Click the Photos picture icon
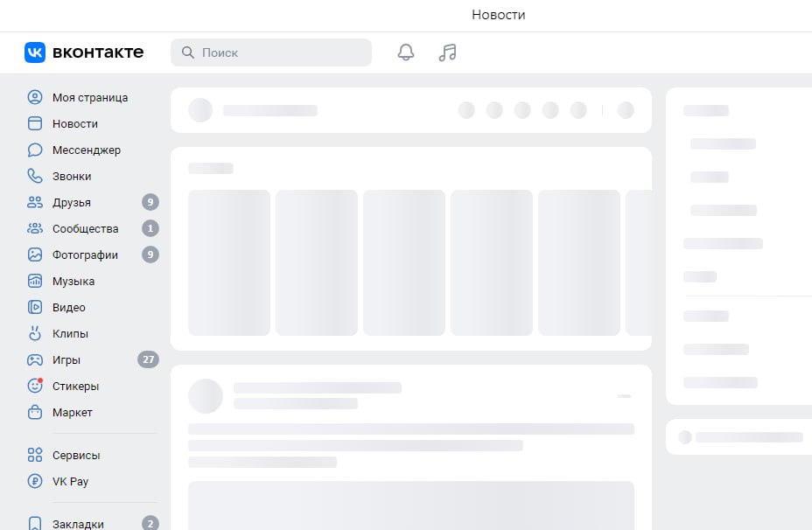812x530 pixels. [35, 255]
